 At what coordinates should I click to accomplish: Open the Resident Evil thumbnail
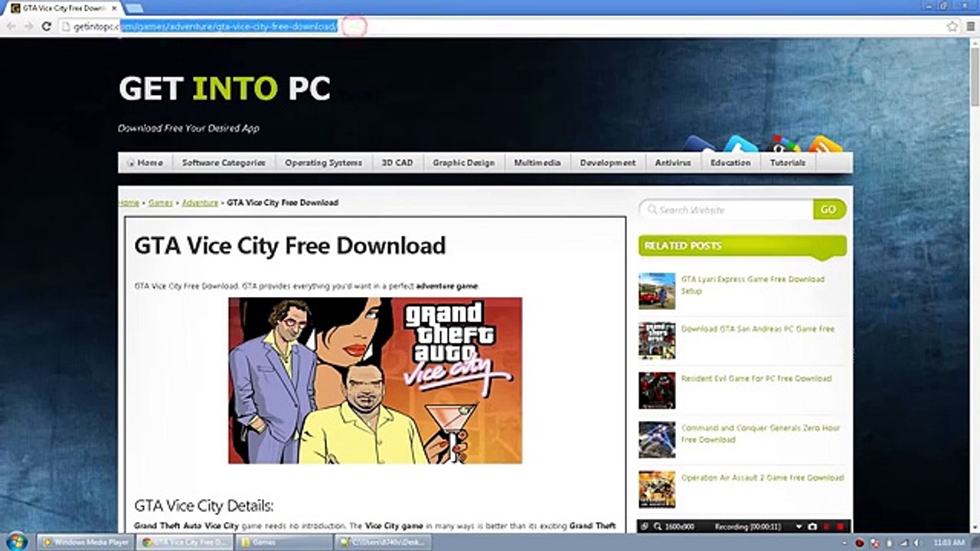[657, 390]
